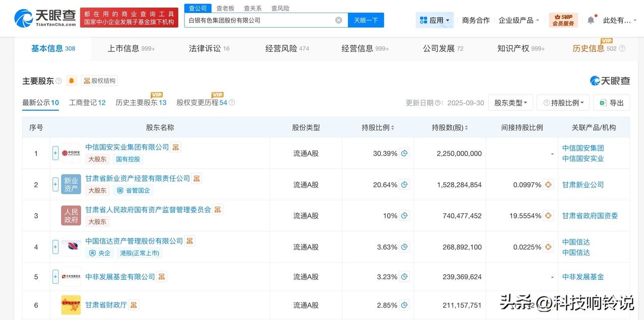Open the 中信国安实业集团有限公司 shareholder link

pyautogui.click(x=127, y=147)
